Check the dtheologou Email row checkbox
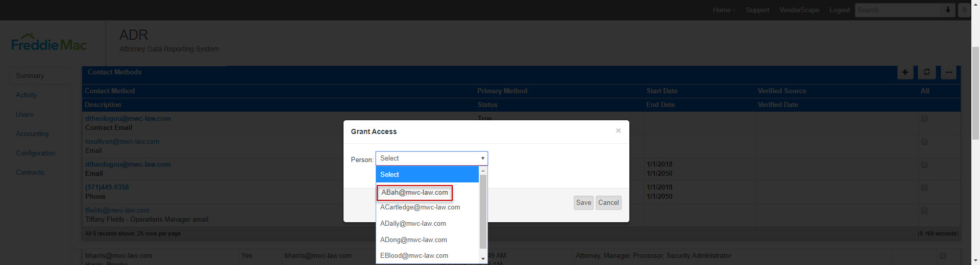 coord(924,165)
